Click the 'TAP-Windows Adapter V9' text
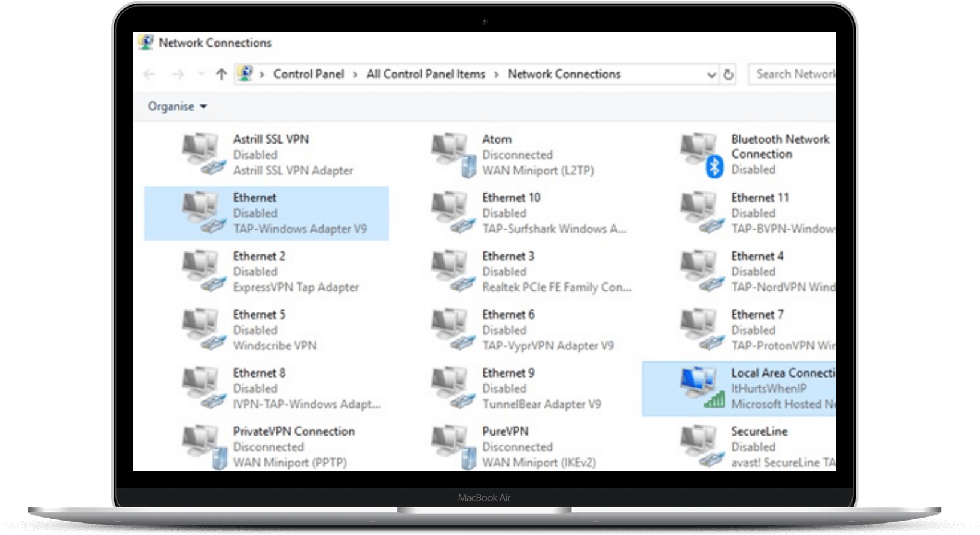Screen dimensions: 980x535 coord(300,229)
